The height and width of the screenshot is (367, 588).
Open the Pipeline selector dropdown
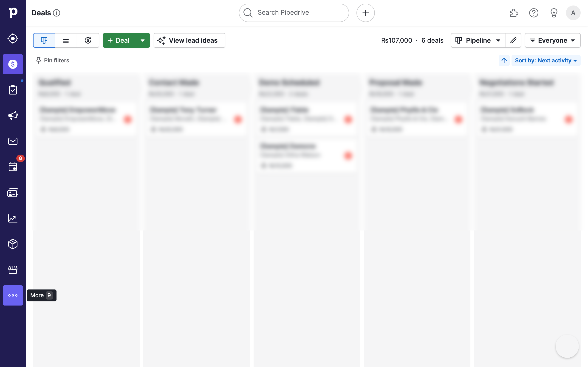478,40
